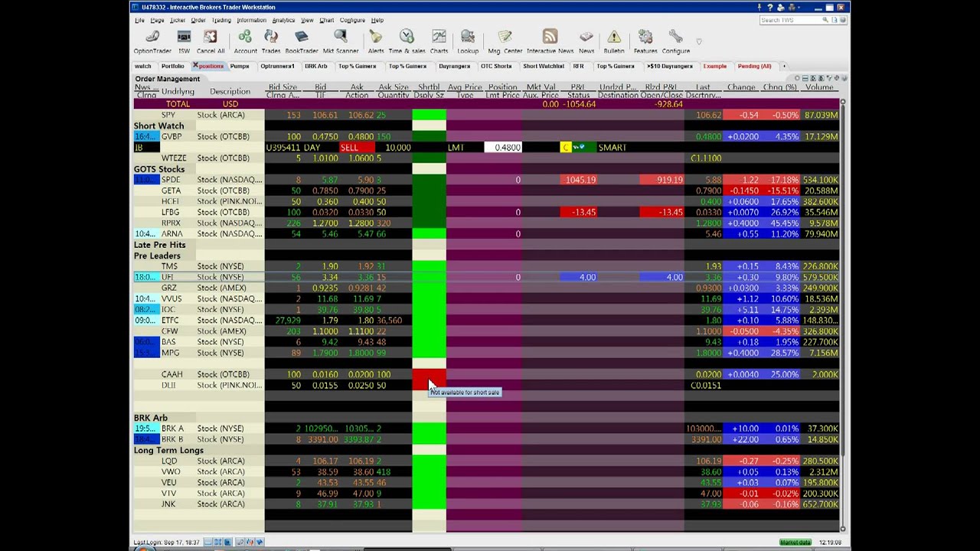The height and width of the screenshot is (551, 980).
Task: Open the Alerts bell icon
Action: click(x=376, y=42)
